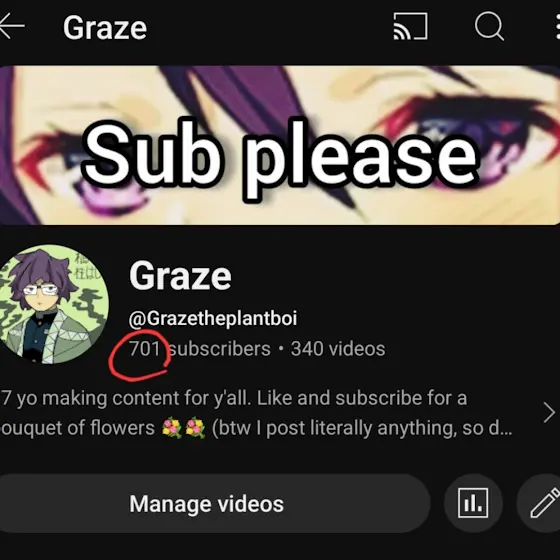Tap the 701 subscribers count
Screen dimensions: 560x560
coord(200,349)
